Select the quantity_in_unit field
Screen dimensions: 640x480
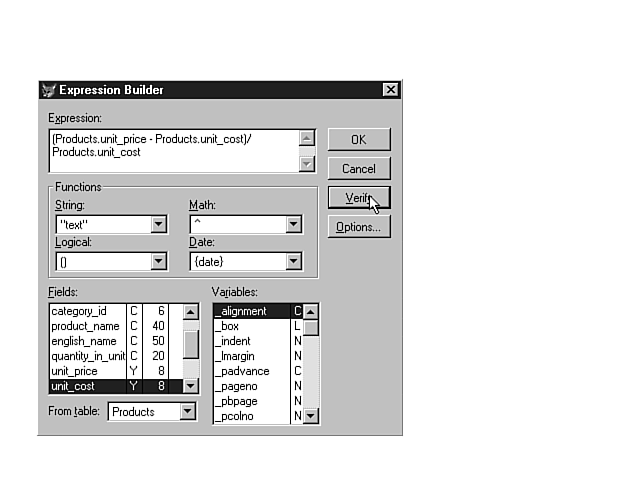tap(86, 356)
